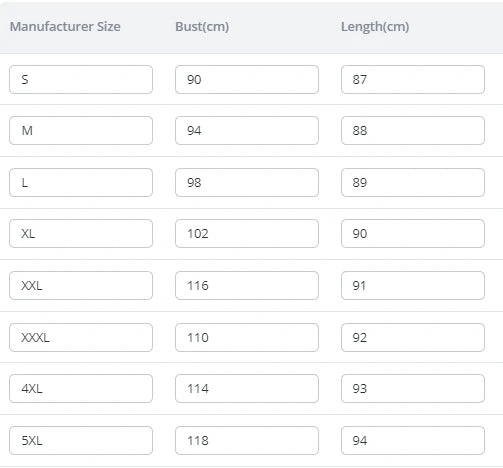Click the size field labeled L

pyautogui.click(x=81, y=182)
